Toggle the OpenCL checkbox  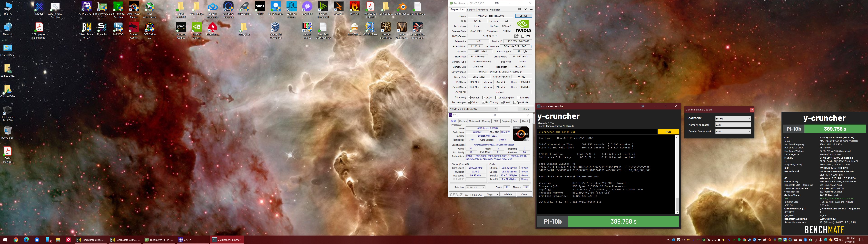coord(469,98)
